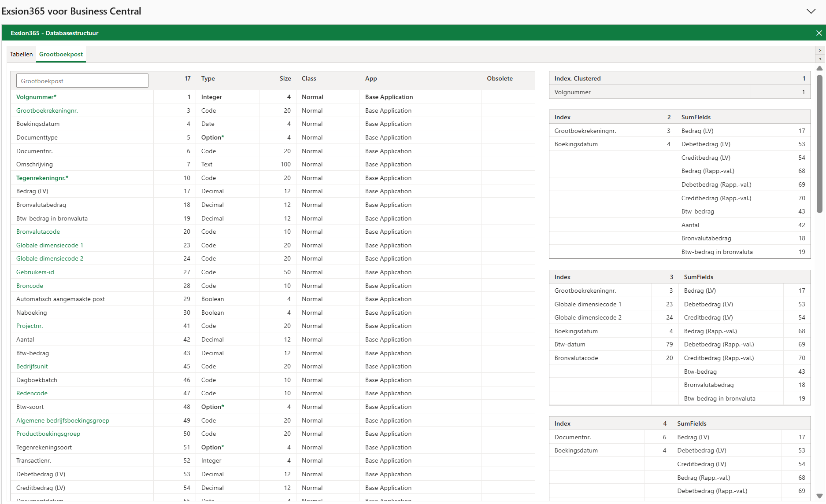Click Btw-datum in Index 3
The height and width of the screenshot is (504, 826).
pos(570,344)
